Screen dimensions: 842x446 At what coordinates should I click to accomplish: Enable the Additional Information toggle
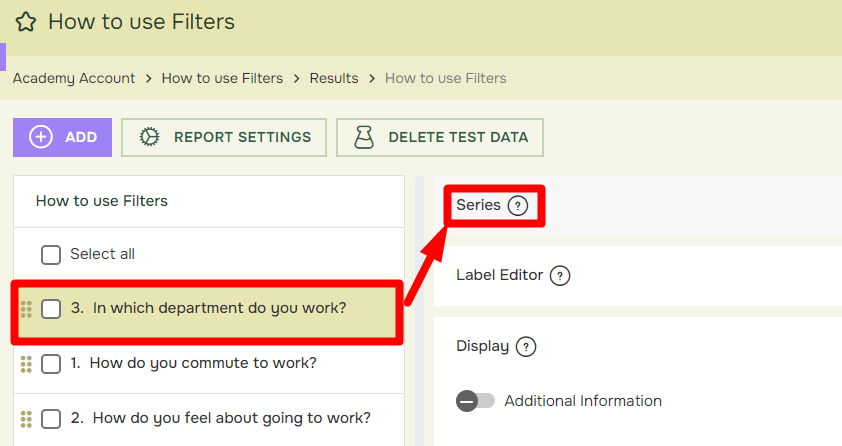(475, 401)
